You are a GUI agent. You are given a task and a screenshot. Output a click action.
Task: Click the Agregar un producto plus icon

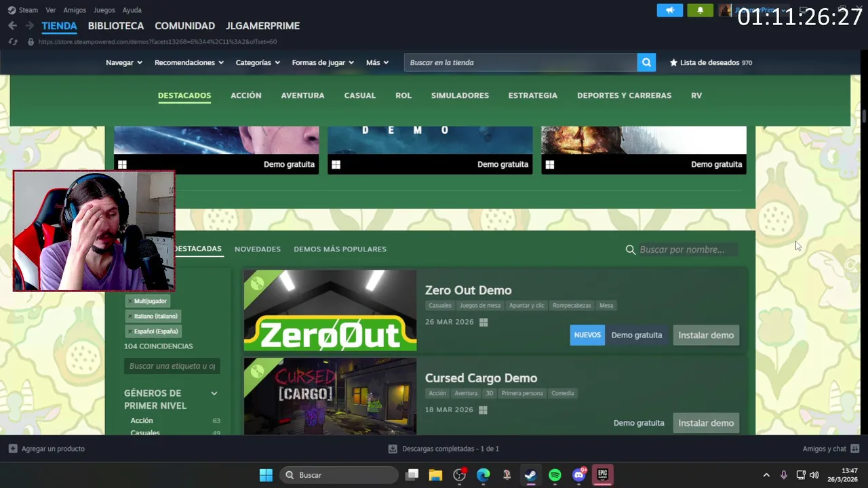point(13,449)
